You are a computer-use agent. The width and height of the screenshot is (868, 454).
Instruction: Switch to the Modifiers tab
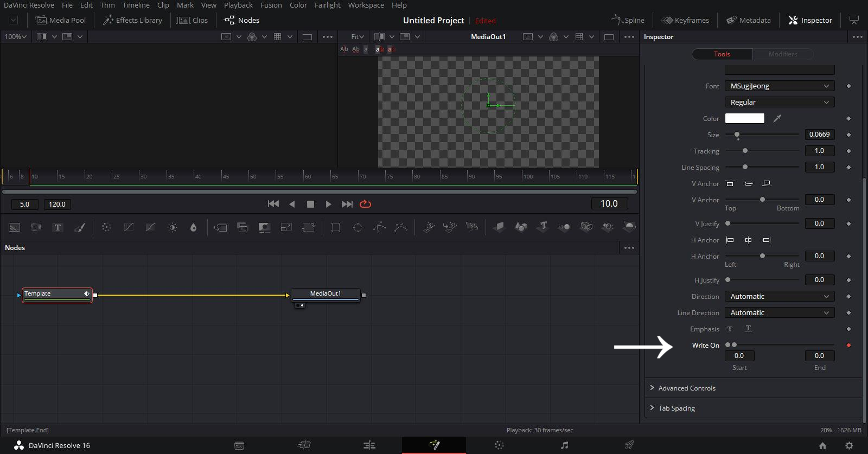tap(783, 54)
